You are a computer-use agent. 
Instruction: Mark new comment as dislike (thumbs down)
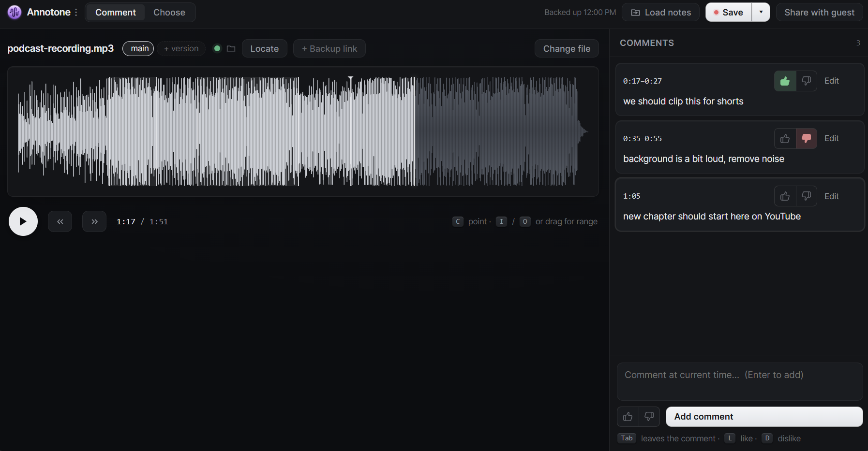[649, 417]
